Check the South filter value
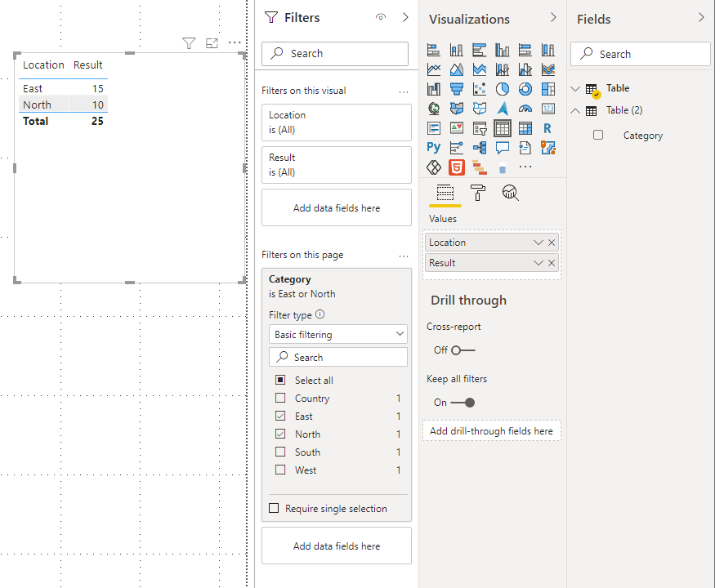The height and width of the screenshot is (588, 715). click(280, 452)
